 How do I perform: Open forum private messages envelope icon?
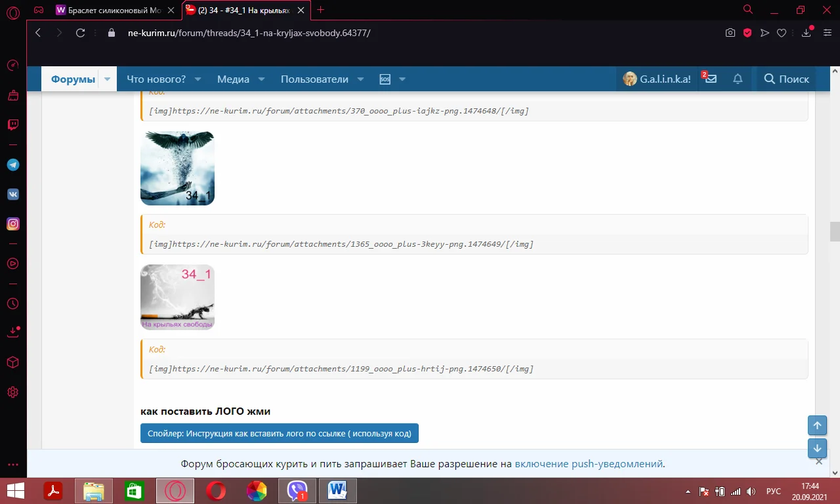(710, 79)
